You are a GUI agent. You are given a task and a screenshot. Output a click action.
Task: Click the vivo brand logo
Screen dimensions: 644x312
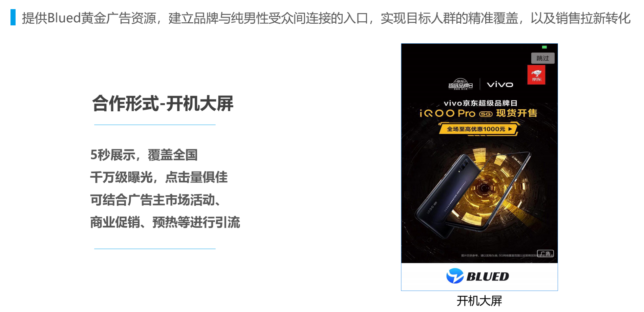(500, 84)
